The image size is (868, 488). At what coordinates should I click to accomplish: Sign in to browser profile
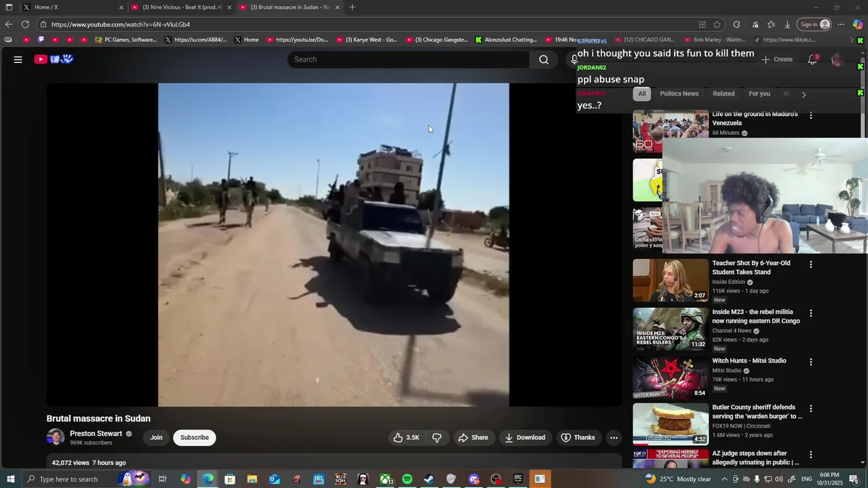814,24
